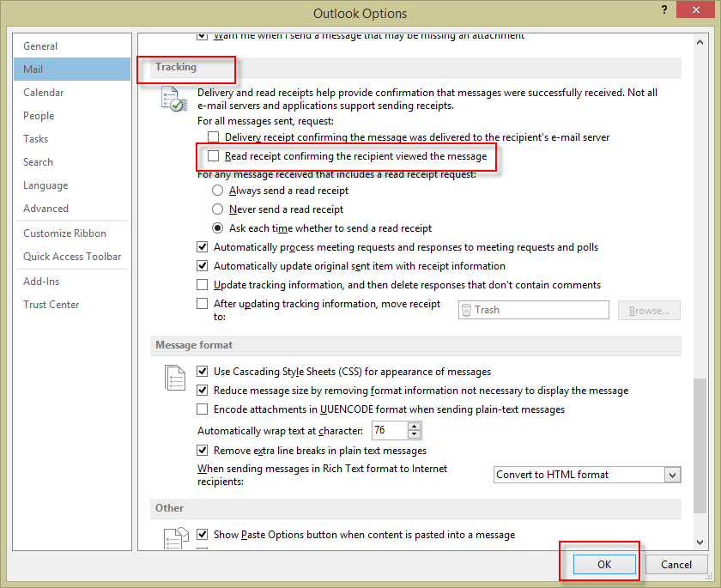Enable Read receipt confirming recipient viewed
The image size is (721, 588).
[x=213, y=156]
